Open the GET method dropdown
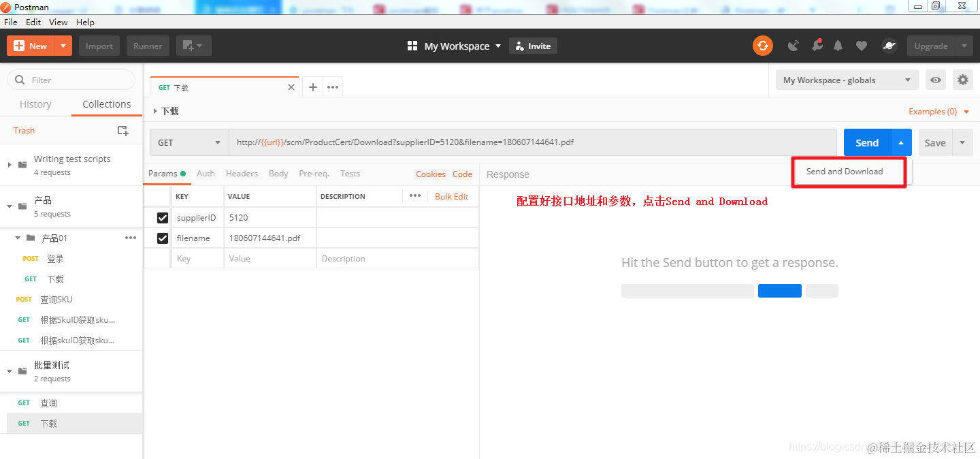This screenshot has width=980, height=459. [189, 142]
